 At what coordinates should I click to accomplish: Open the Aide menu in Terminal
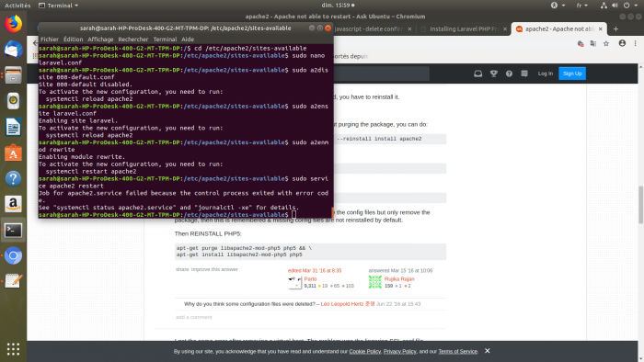click(x=188, y=40)
